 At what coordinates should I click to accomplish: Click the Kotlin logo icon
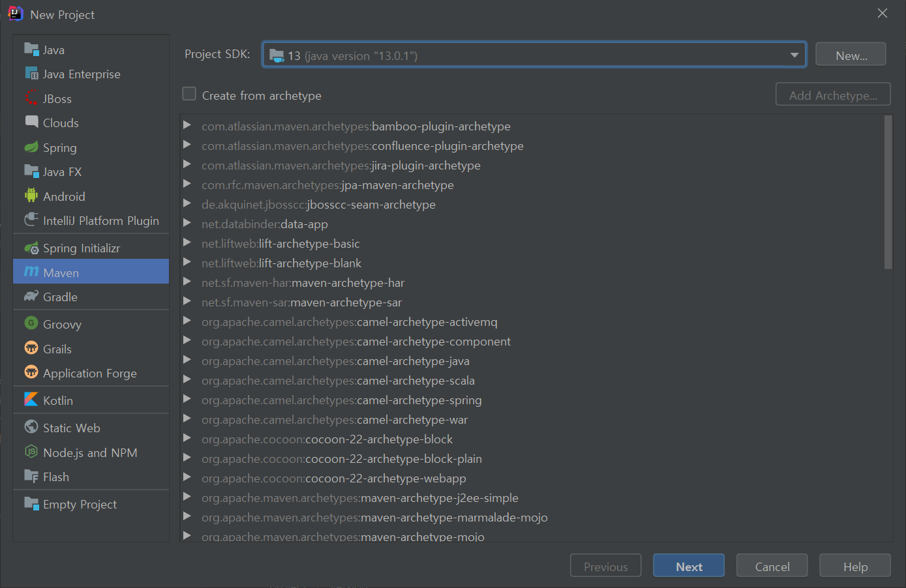click(x=31, y=399)
